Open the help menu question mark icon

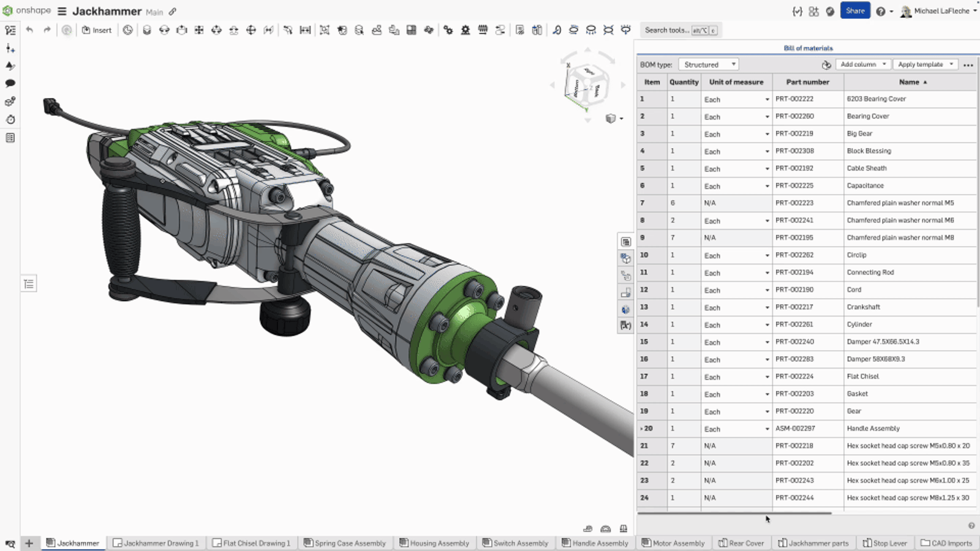click(881, 10)
